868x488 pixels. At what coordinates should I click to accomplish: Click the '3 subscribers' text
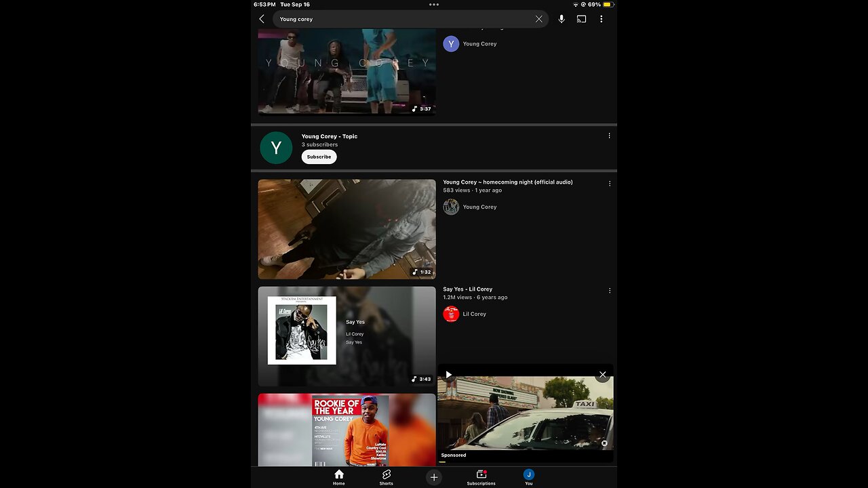click(x=319, y=144)
